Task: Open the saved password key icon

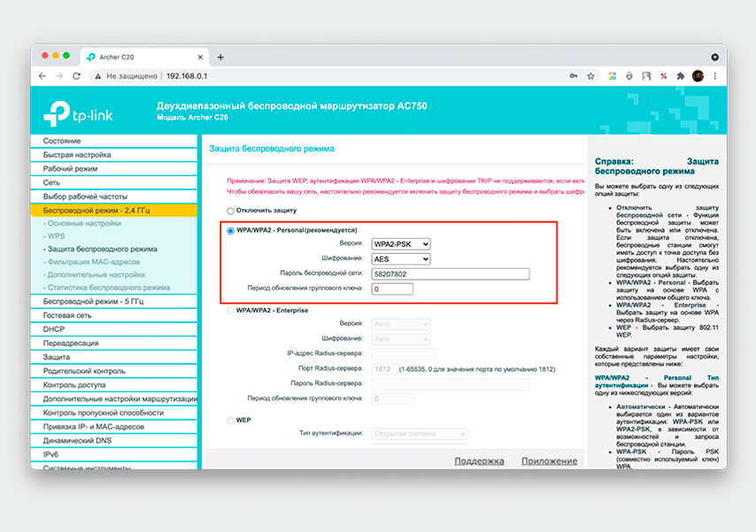Action: coord(574,76)
